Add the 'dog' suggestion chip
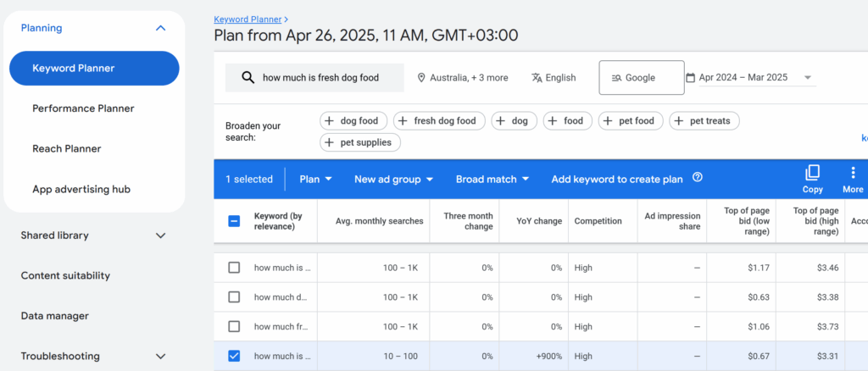The height and width of the screenshot is (371, 868). coord(514,120)
